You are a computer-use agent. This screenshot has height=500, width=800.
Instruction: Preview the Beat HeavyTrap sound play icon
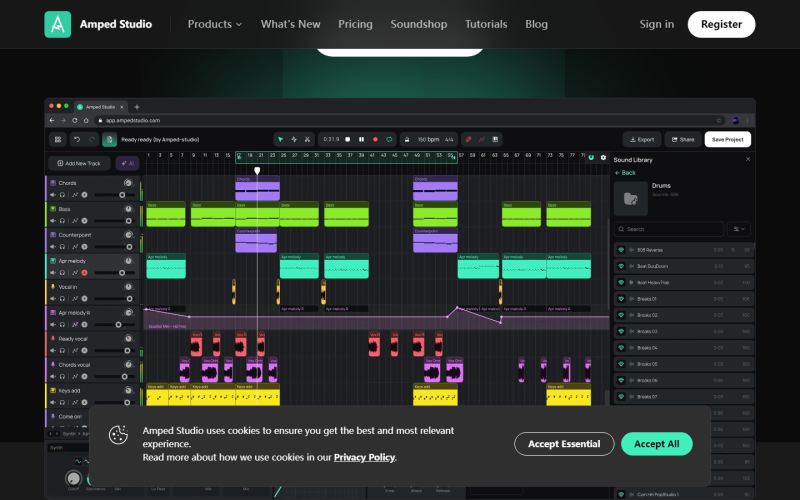pos(632,282)
